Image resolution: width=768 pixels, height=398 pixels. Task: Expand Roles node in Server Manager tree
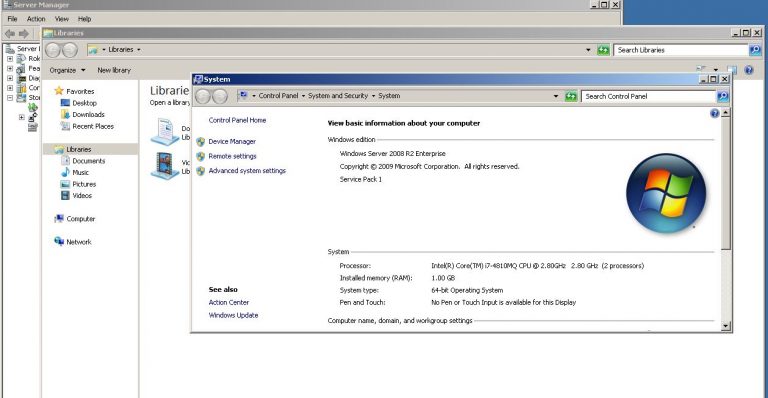point(10,59)
